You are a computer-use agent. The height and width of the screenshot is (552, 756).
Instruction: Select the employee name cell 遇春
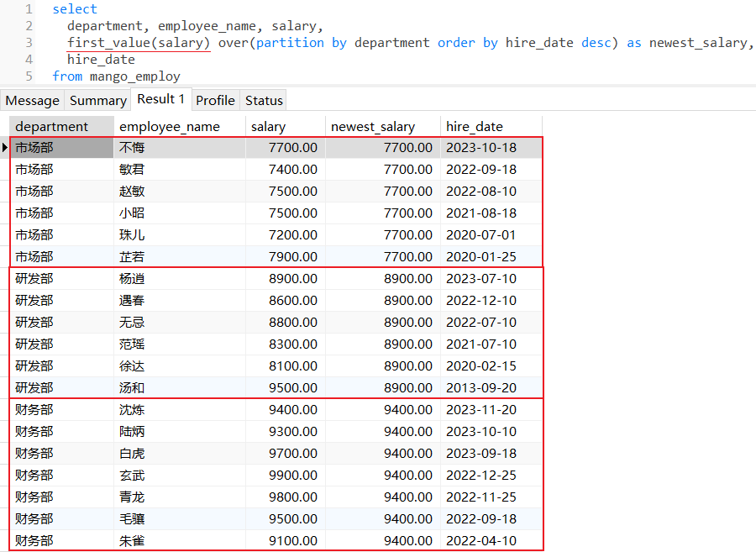tap(180, 300)
